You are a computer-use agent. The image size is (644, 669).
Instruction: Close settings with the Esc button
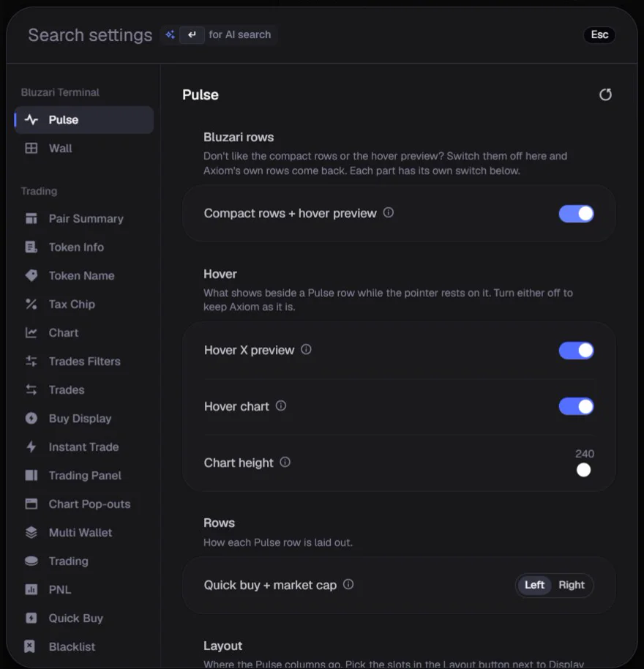pos(599,34)
